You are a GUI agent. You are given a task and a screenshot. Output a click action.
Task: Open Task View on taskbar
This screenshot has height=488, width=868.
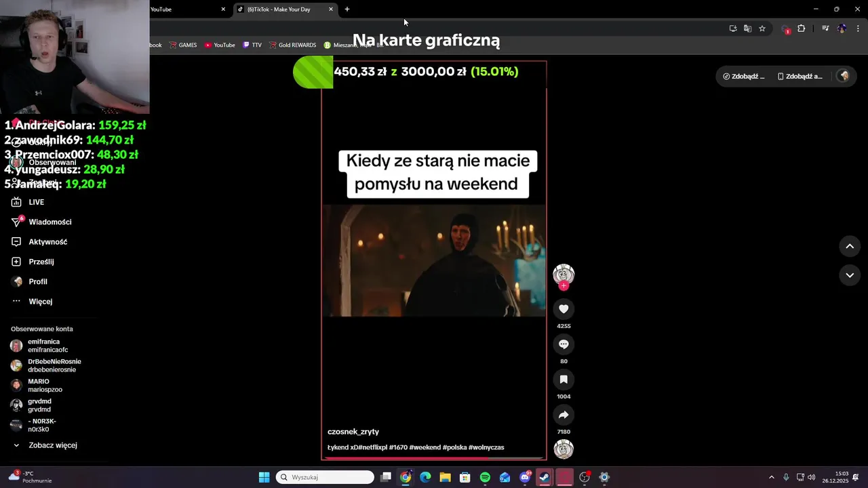click(386, 477)
